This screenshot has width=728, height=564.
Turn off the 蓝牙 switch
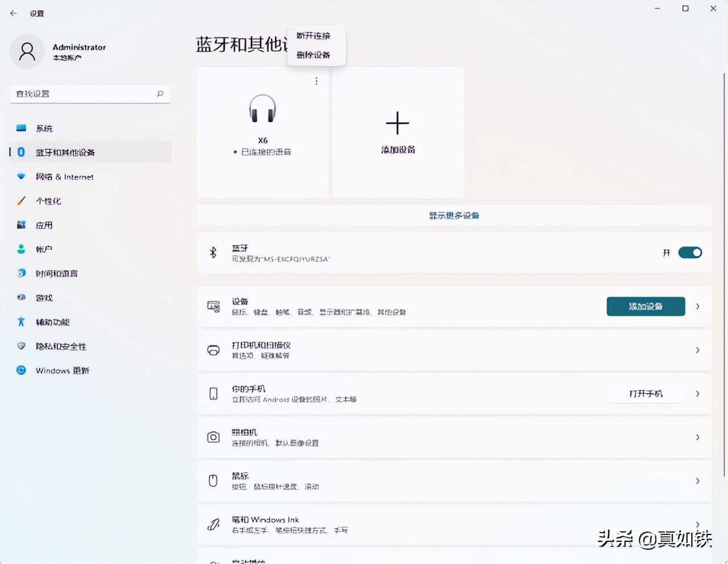pos(689,252)
